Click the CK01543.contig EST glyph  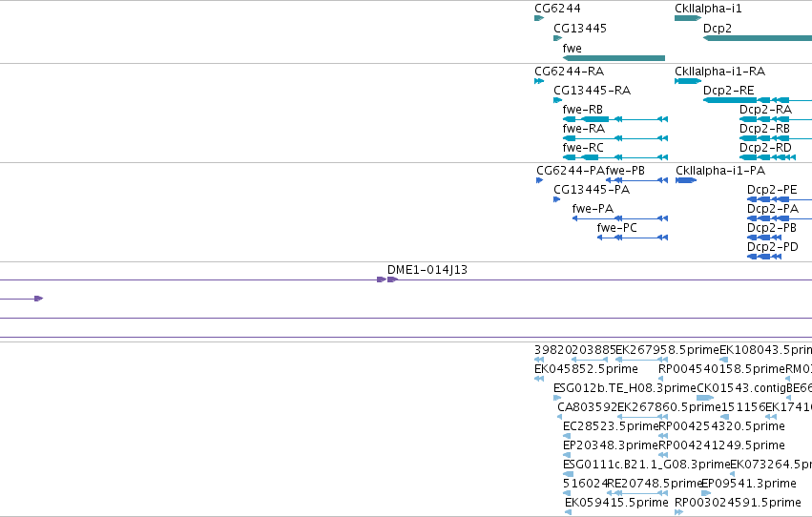pyautogui.click(x=705, y=398)
